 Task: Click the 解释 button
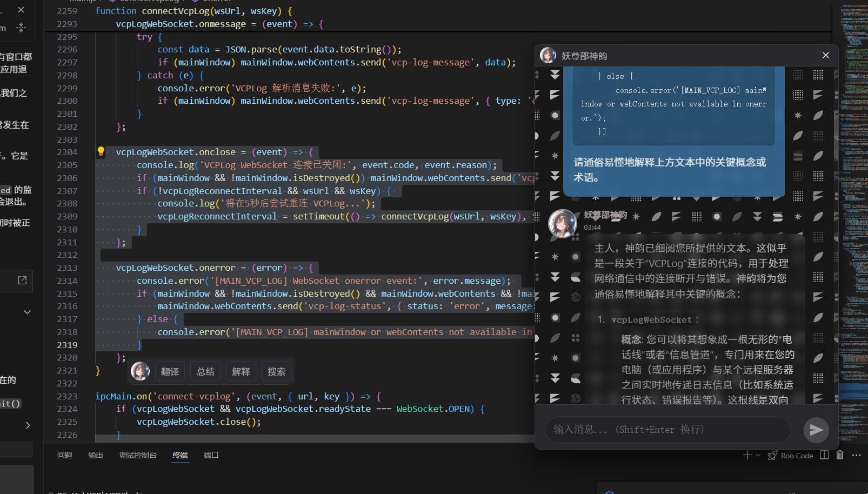[241, 371]
